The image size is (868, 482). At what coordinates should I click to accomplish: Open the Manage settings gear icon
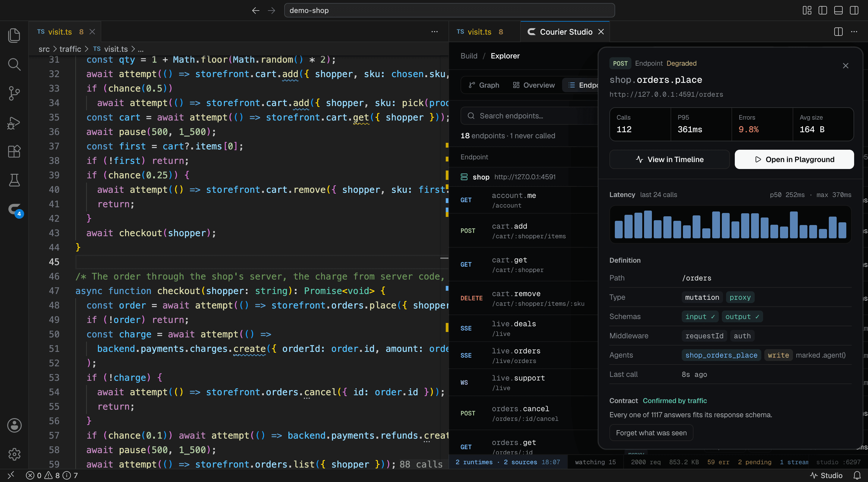click(14, 454)
